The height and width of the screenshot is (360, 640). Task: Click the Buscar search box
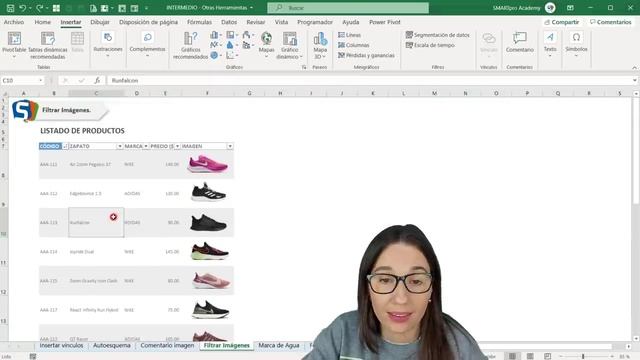pyautogui.click(x=348, y=8)
